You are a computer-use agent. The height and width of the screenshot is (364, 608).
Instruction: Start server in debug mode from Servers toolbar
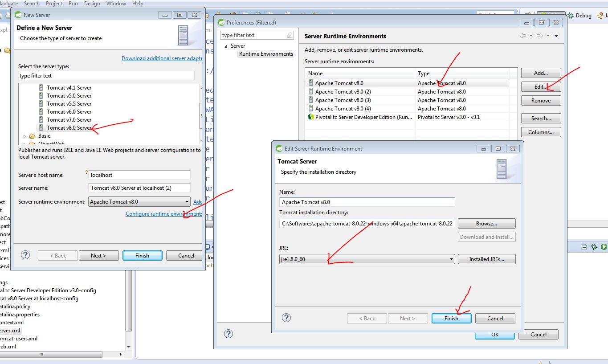(x=594, y=247)
